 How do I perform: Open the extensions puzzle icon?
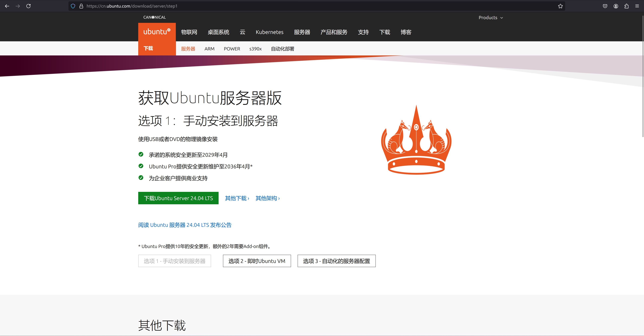627,6
